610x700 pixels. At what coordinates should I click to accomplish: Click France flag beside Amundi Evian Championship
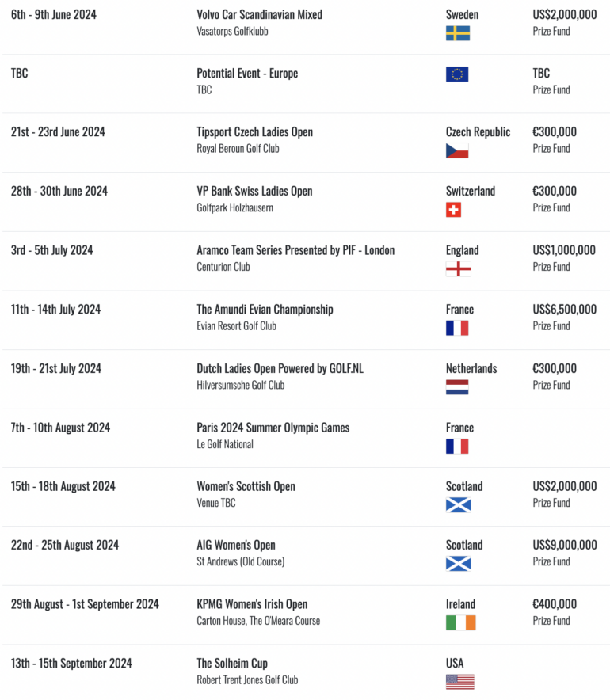click(x=457, y=328)
